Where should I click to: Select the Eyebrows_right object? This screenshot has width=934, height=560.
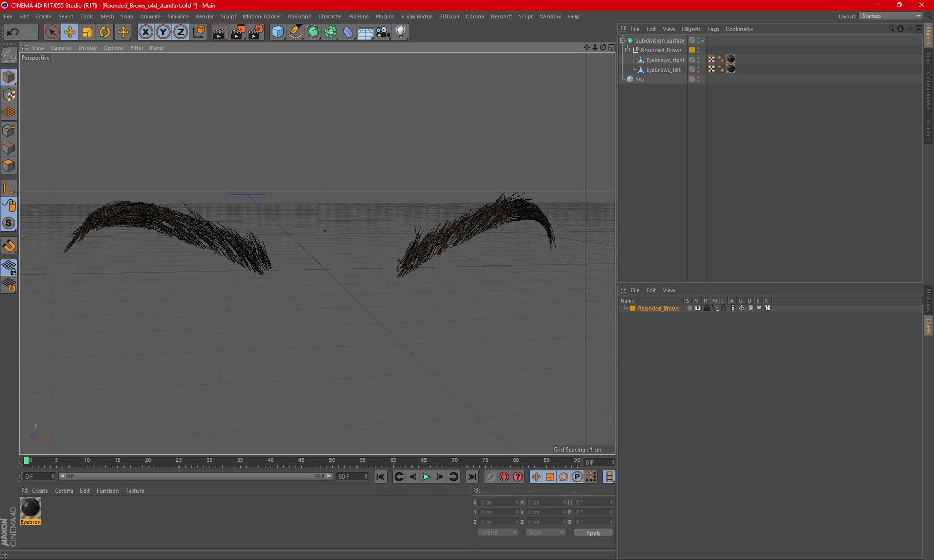click(665, 60)
